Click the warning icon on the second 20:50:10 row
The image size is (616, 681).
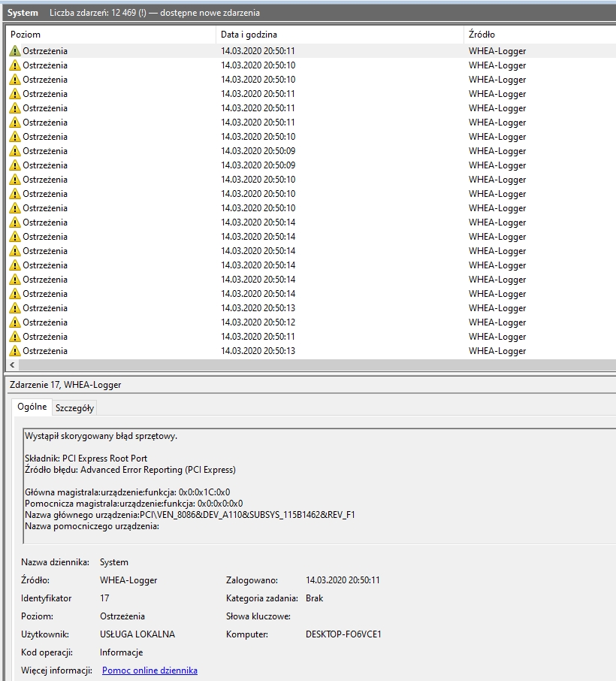point(17,79)
